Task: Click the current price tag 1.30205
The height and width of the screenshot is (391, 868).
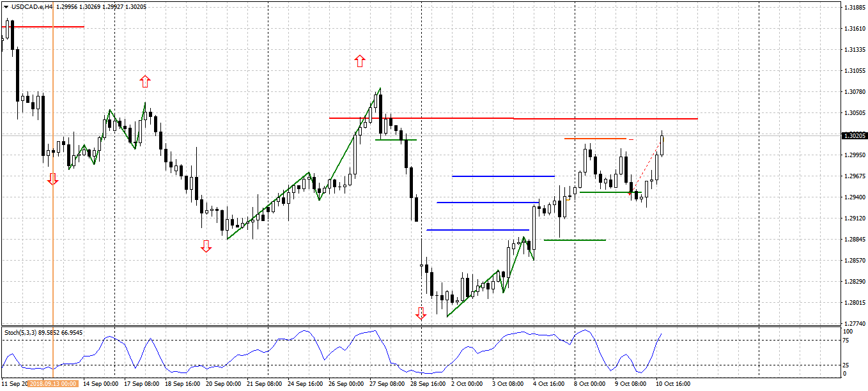Action: pos(855,135)
